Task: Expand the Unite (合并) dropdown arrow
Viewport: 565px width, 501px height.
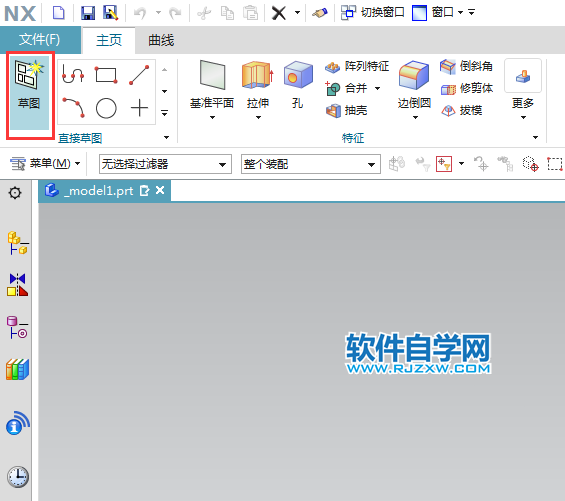Action: point(377,88)
